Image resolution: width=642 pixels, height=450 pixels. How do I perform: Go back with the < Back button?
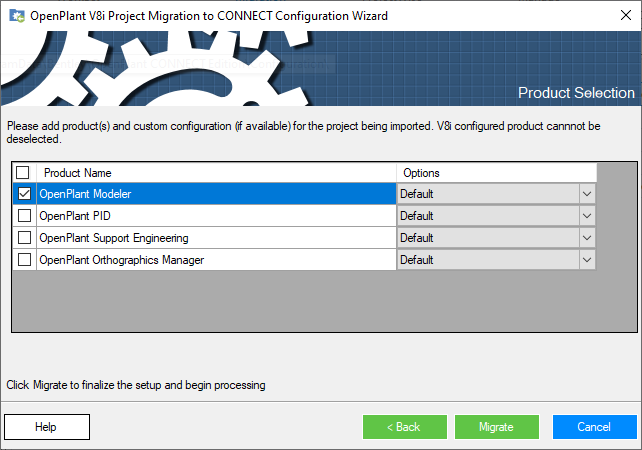[x=405, y=427]
